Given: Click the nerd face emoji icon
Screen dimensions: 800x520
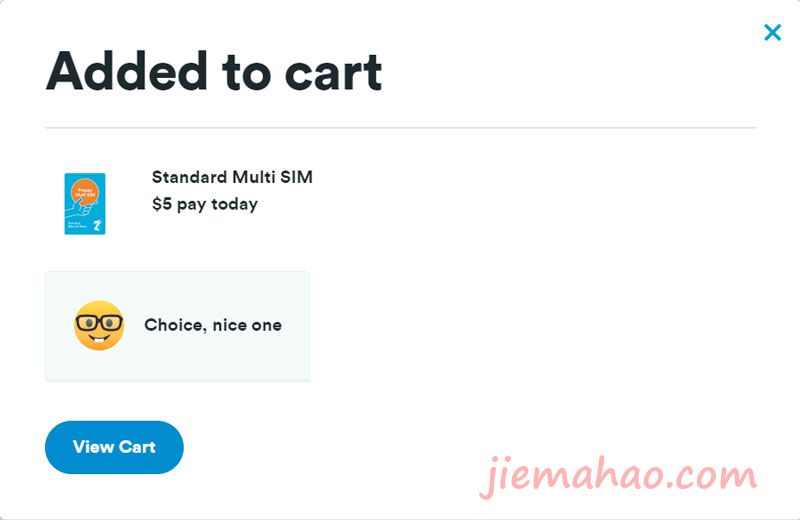Looking at the screenshot, I should click(x=99, y=325).
